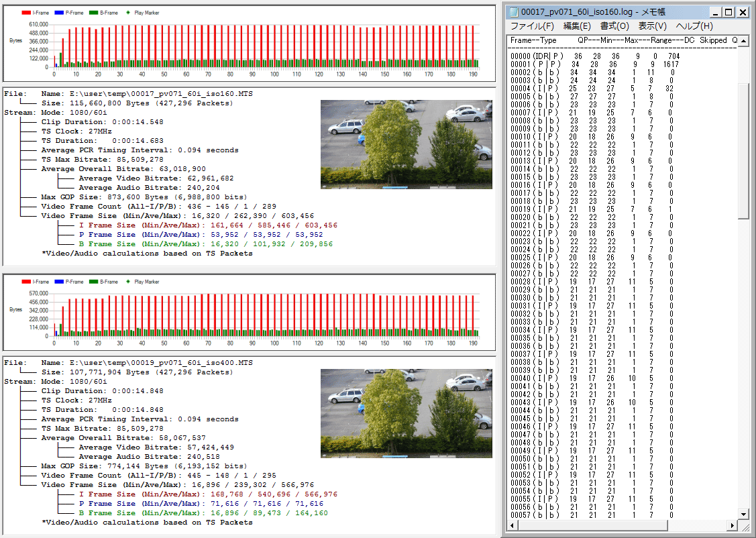The image size is (756, 538).
Task: Open the ファイル(F) menu
Action: click(532, 26)
